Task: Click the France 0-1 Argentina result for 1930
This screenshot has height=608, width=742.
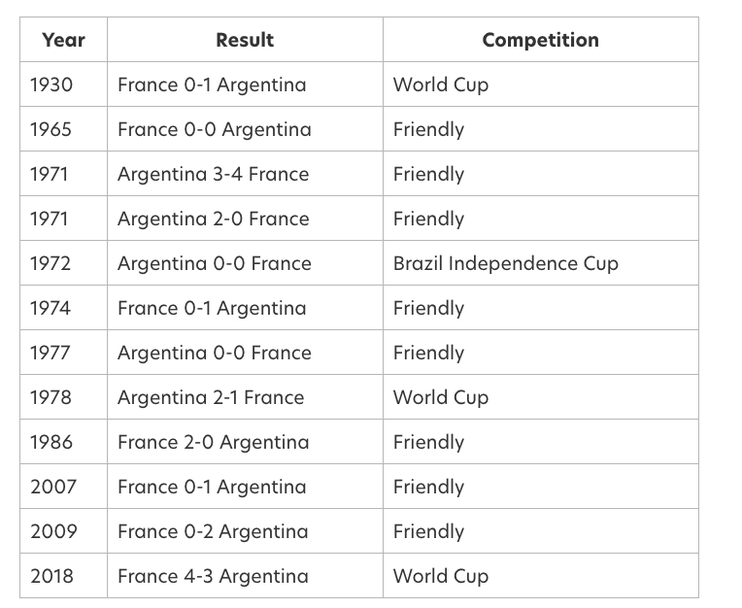Action: (212, 85)
